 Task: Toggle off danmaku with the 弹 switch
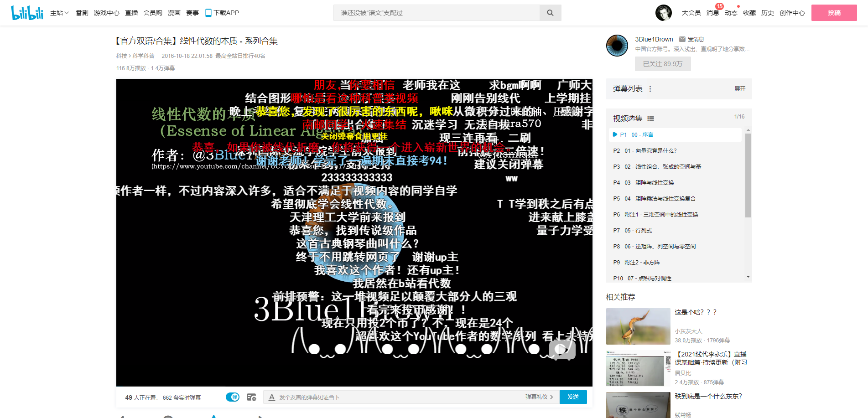click(x=233, y=397)
